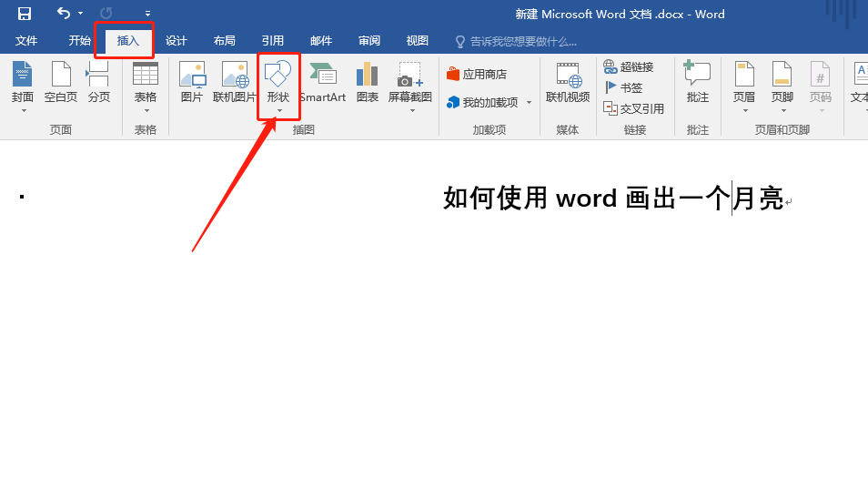The width and height of the screenshot is (868, 489).
Task: Open 我的加载项 add-ins
Action: point(483,103)
